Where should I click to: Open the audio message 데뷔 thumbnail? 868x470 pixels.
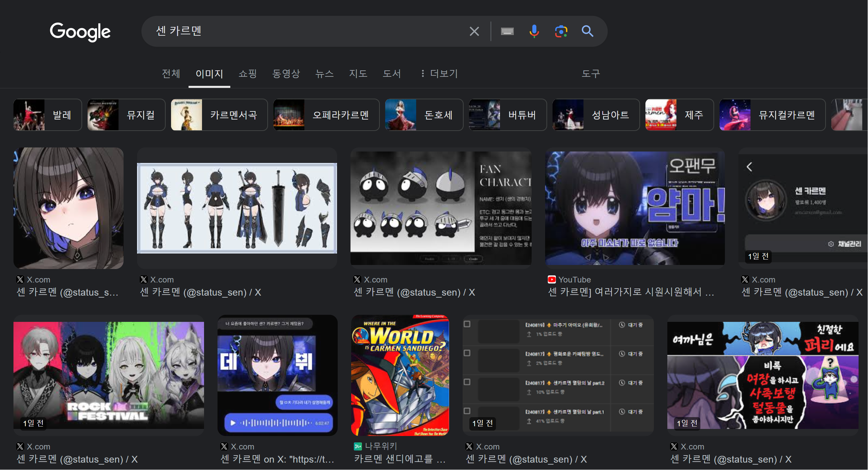(277, 375)
